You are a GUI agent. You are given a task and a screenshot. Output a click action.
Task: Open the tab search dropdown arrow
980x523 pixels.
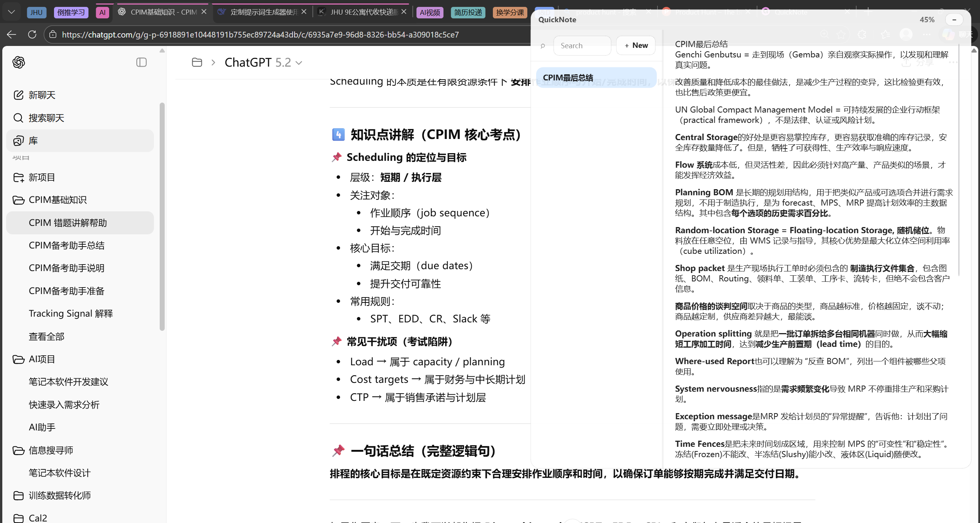tap(11, 11)
